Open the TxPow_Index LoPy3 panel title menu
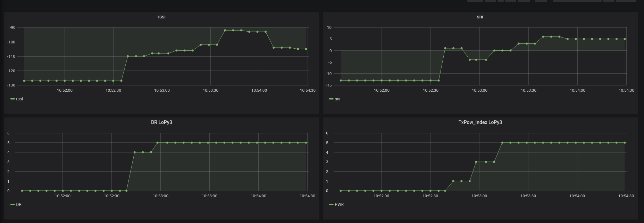 click(x=480, y=122)
